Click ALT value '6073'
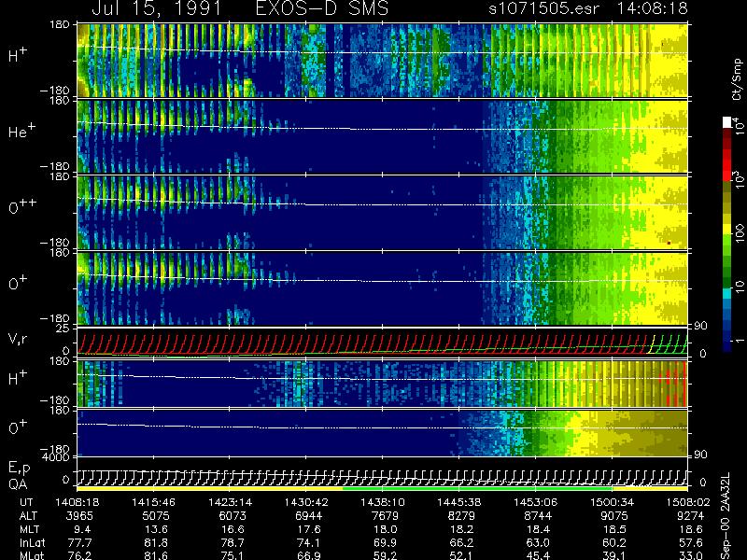The image size is (747, 560). pyautogui.click(x=233, y=516)
